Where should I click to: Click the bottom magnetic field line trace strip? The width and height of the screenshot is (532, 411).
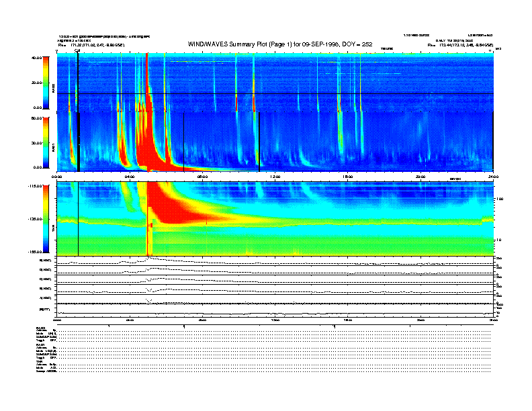coord(275,311)
